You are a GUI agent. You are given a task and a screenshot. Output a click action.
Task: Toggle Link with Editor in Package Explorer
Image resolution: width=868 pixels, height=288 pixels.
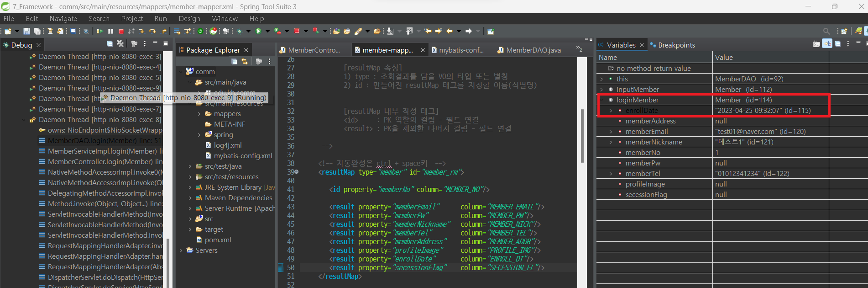245,61
